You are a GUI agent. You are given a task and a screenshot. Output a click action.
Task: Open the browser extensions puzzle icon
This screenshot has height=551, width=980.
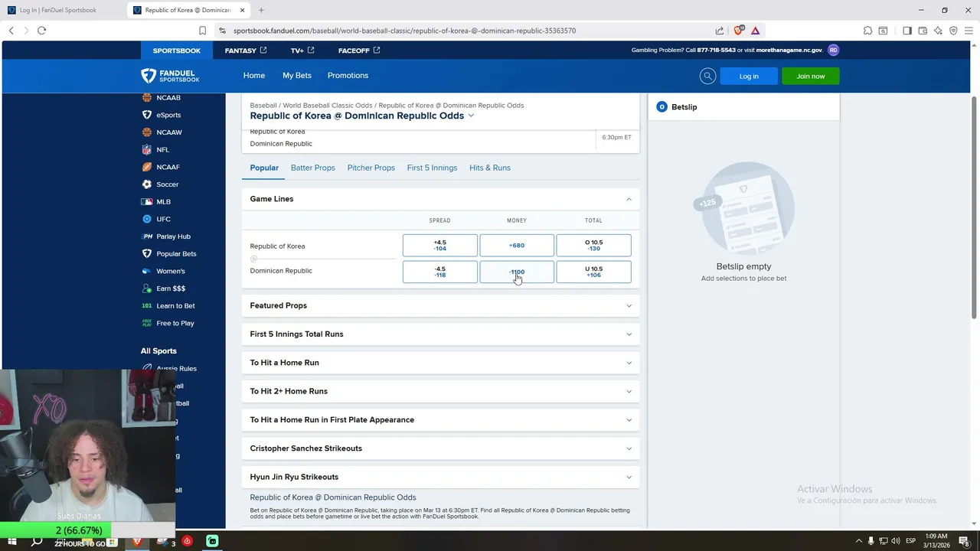867,31
